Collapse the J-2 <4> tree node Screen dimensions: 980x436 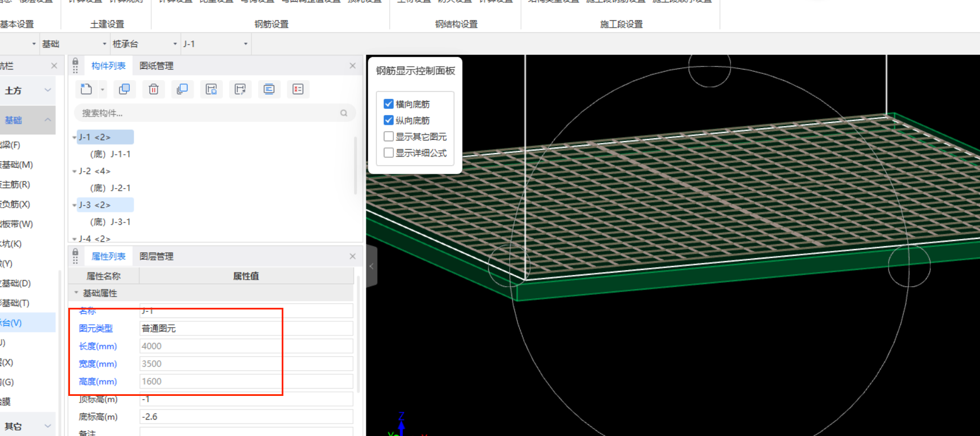coord(74,171)
